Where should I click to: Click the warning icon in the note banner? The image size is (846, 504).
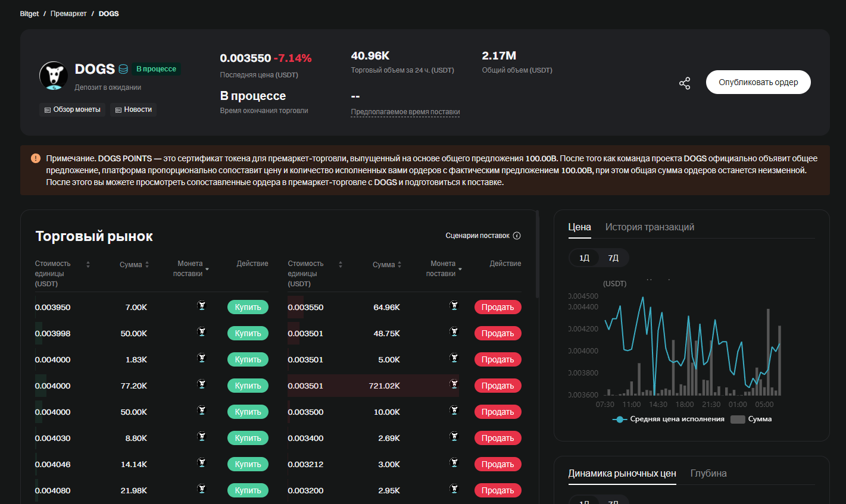pyautogui.click(x=36, y=158)
